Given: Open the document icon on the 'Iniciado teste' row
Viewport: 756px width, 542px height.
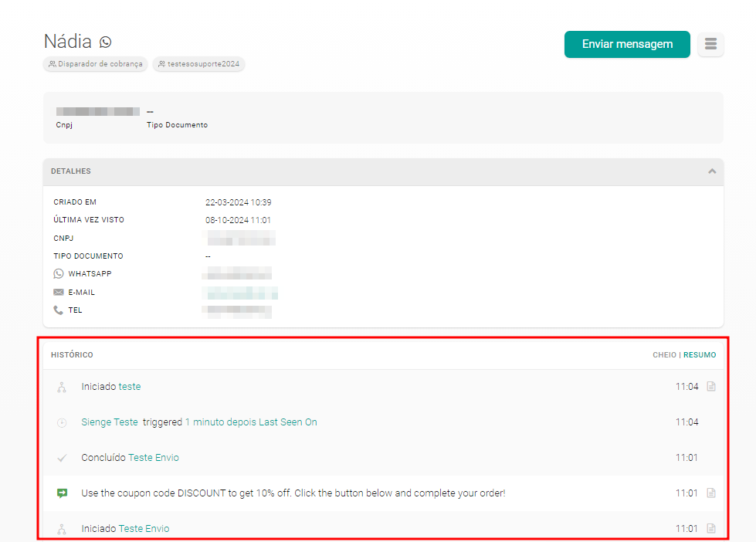Looking at the screenshot, I should click(x=711, y=387).
